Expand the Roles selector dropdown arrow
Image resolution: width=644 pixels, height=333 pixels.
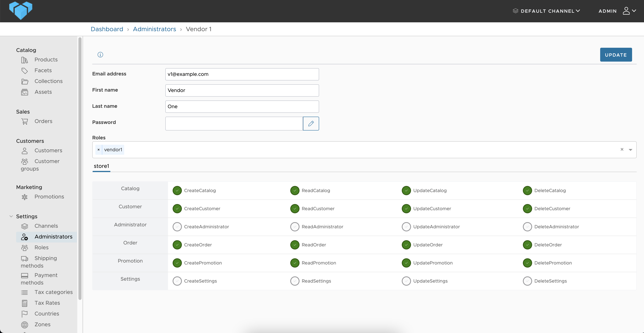[631, 150]
